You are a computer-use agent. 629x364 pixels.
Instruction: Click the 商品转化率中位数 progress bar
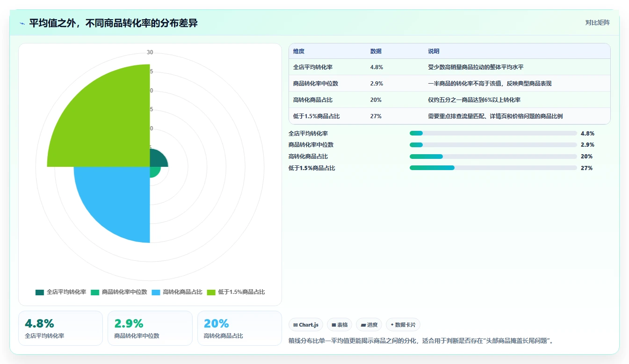coord(493,145)
